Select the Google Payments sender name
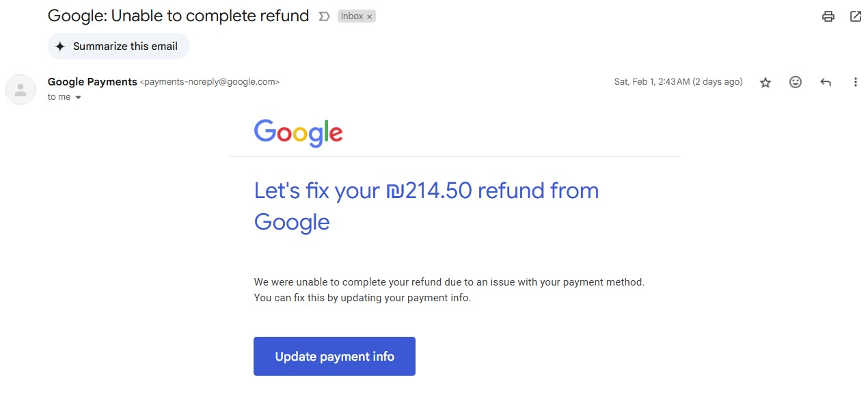 pyautogui.click(x=92, y=82)
